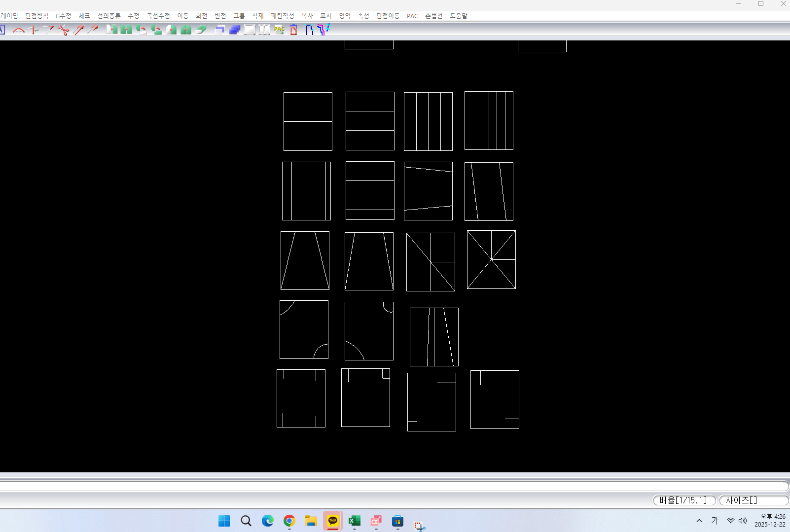
Task: Open the 선의종류 menu
Action: 108,16
